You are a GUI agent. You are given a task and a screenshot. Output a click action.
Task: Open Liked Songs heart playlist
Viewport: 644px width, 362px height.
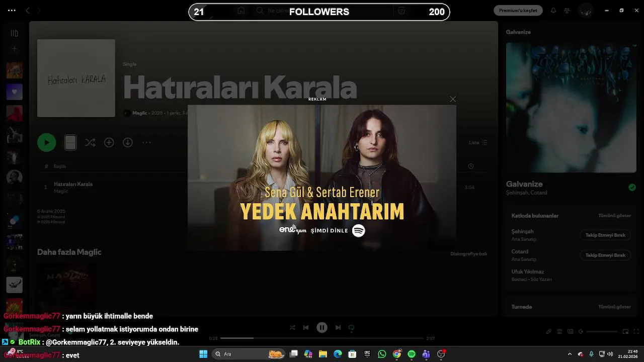(15, 92)
